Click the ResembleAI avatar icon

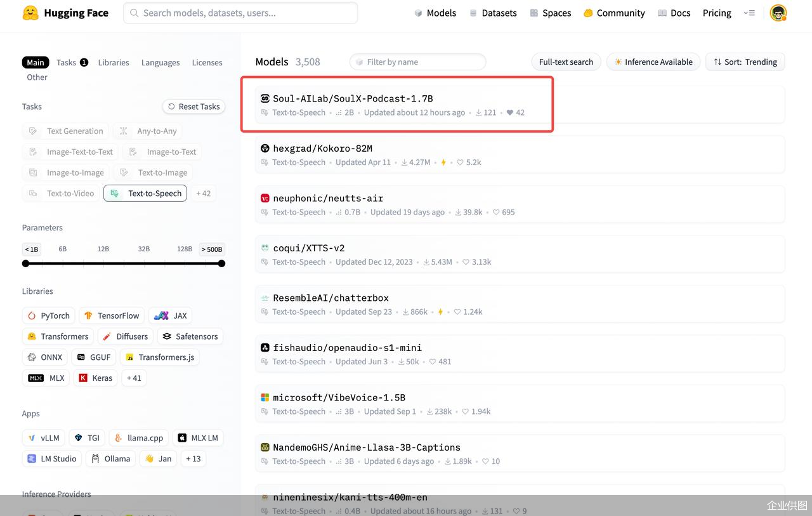[265, 298]
